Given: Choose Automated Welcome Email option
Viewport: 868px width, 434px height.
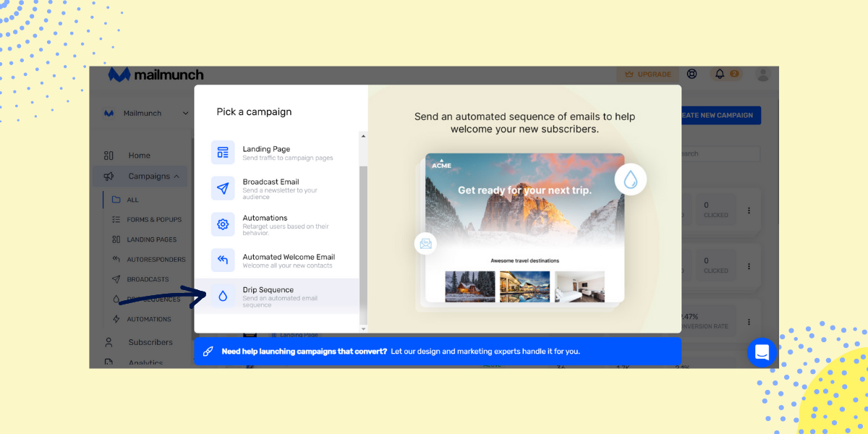Looking at the screenshot, I should tap(276, 260).
